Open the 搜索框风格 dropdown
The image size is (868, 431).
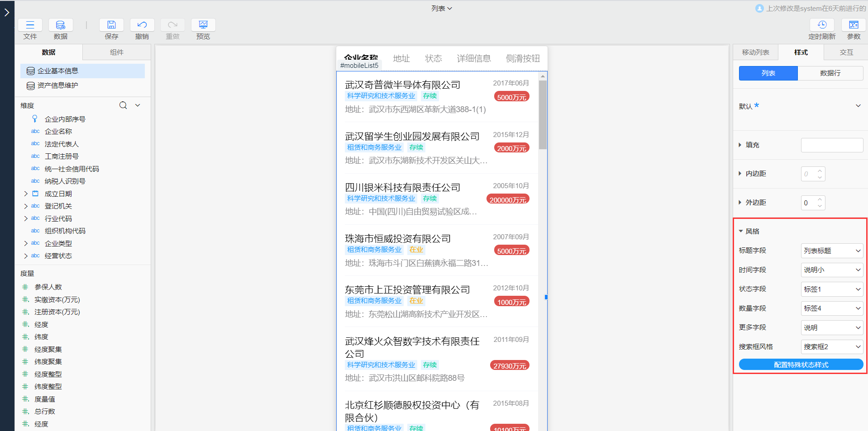coord(831,346)
